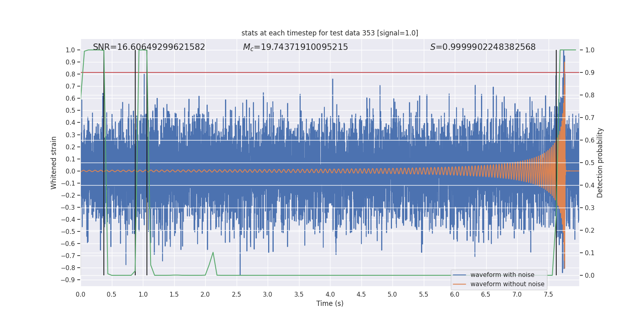Screen dimensions: 644x322
Task: Select the 0.7 tick on the Whitened strain axis
Action: coord(70,86)
